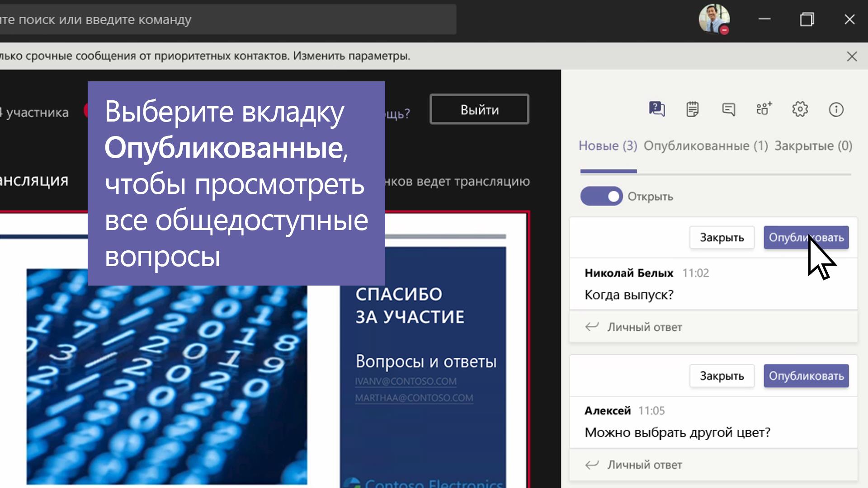Toggle the Открыть Q&A switch
868x488 pixels.
601,196
